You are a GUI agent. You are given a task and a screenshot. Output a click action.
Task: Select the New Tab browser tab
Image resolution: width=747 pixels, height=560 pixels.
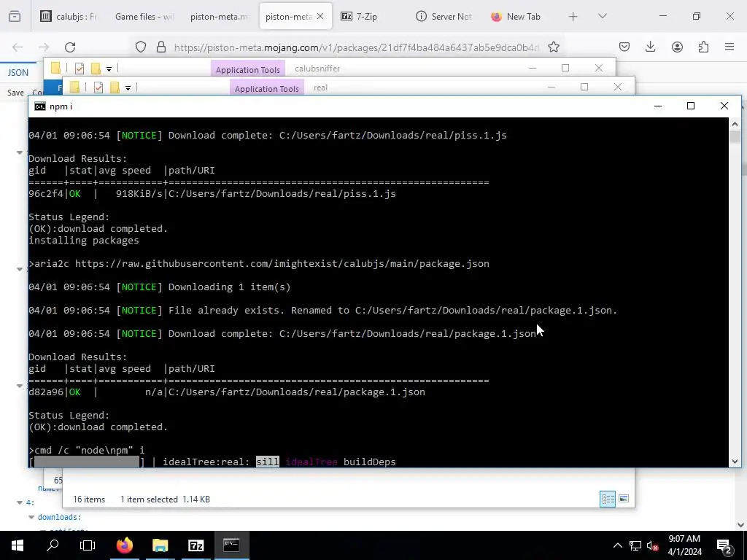tap(516, 16)
